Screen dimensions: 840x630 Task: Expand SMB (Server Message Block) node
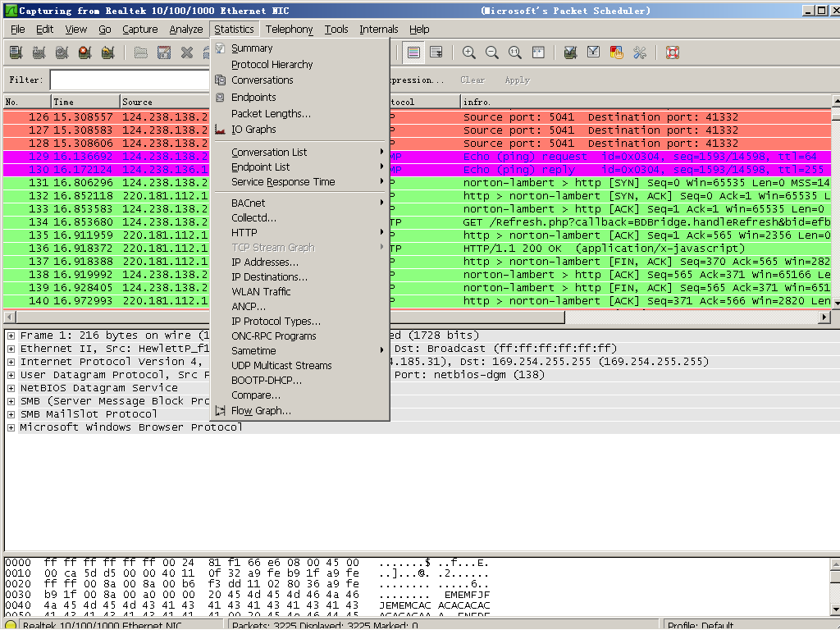pyautogui.click(x=11, y=401)
